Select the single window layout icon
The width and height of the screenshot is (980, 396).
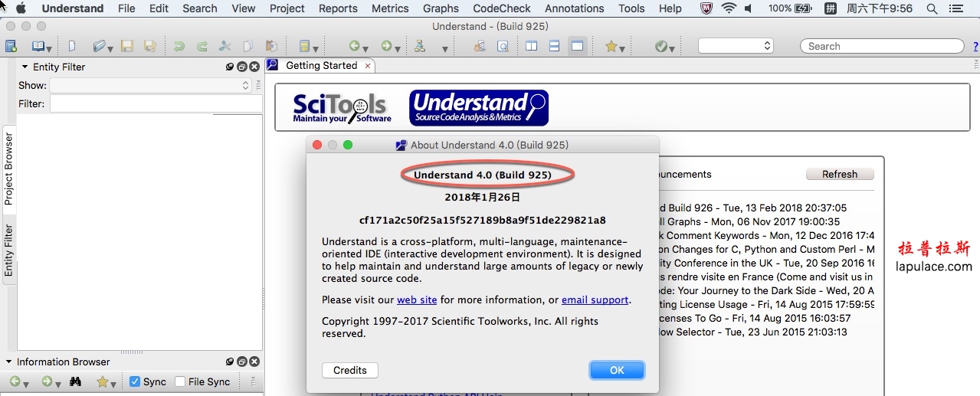pyautogui.click(x=577, y=46)
